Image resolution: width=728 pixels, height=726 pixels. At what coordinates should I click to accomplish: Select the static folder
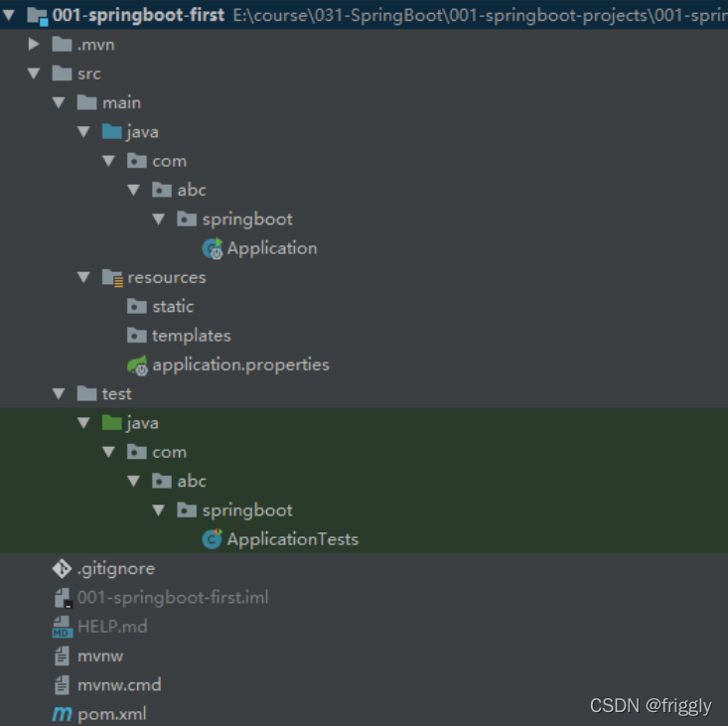tap(160, 306)
